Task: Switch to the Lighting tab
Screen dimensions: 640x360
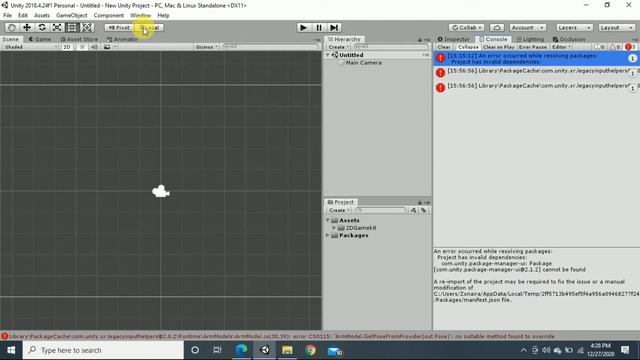Action: click(530, 39)
